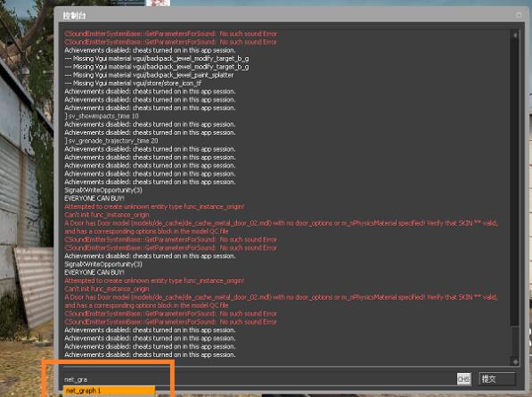Click the first SignalXWriteOpportunity(3) line

point(103,190)
